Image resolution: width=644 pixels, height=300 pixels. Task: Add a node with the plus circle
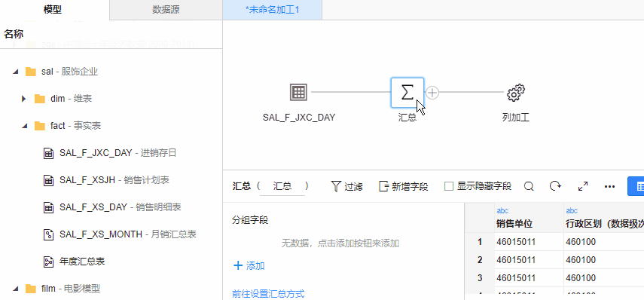(x=432, y=93)
